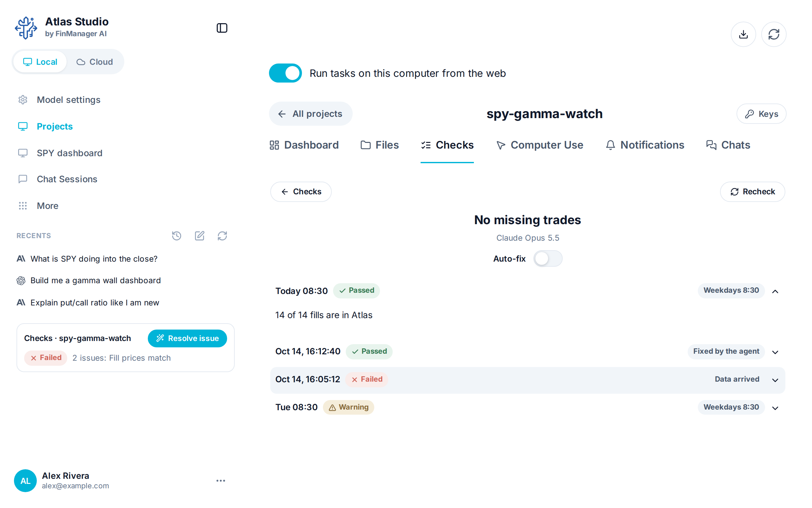Click the Failed badge in sidebar card

tap(46, 358)
